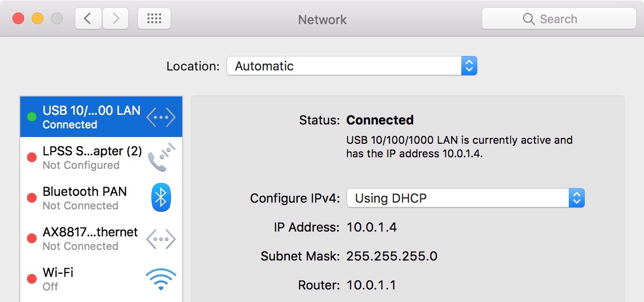The image size is (644, 302).
Task: Close the Network preferences window
Action: tap(18, 19)
